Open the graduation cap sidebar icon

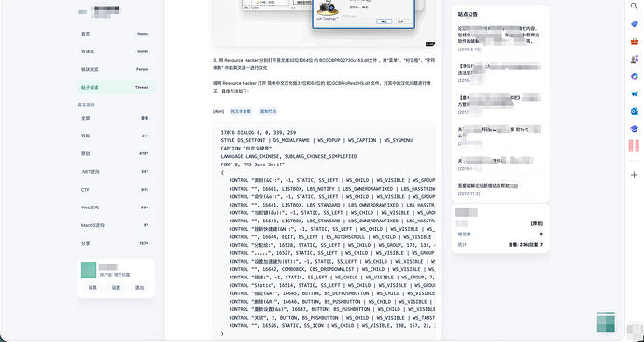pos(634,129)
